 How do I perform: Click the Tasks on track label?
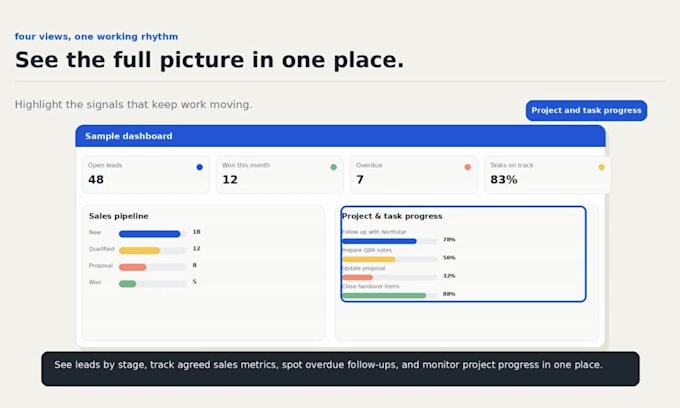pyautogui.click(x=512, y=165)
